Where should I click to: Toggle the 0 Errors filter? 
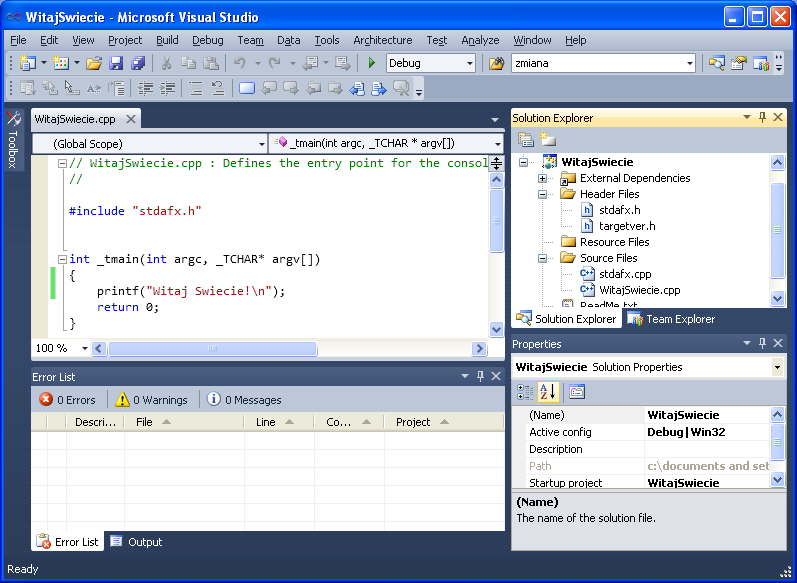pyautogui.click(x=68, y=400)
